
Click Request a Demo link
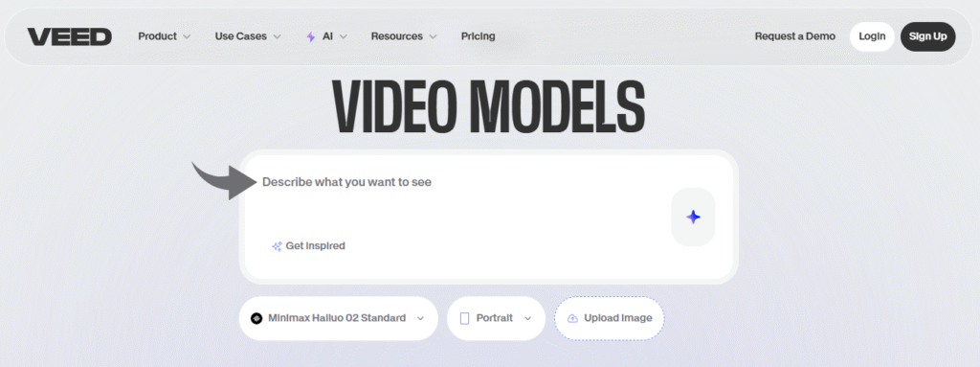coord(795,36)
